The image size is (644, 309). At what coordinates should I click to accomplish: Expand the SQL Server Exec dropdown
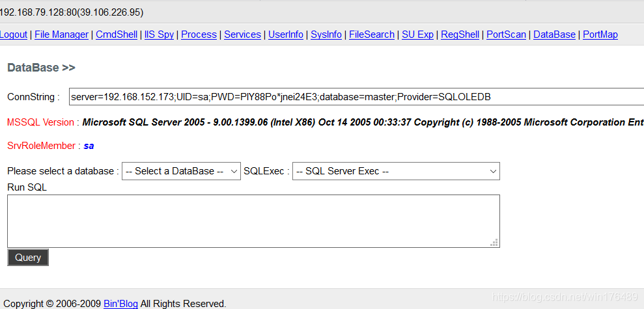click(396, 171)
